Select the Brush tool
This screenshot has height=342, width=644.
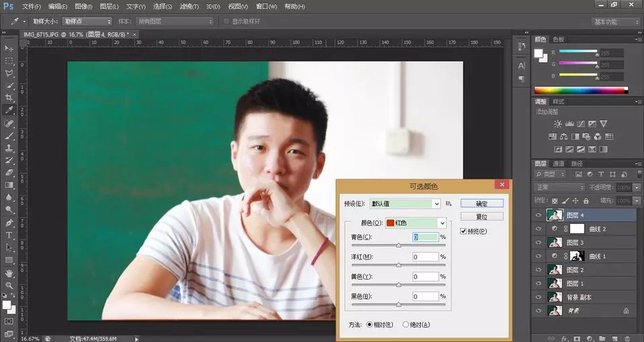coord(9,135)
